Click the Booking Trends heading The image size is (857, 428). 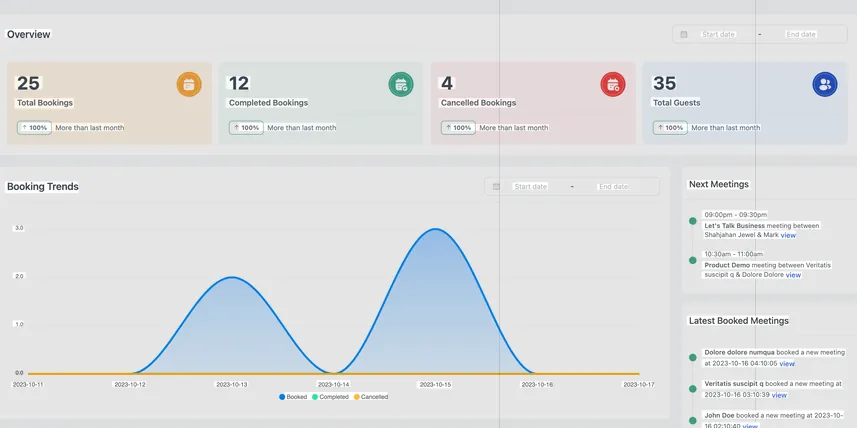43,187
